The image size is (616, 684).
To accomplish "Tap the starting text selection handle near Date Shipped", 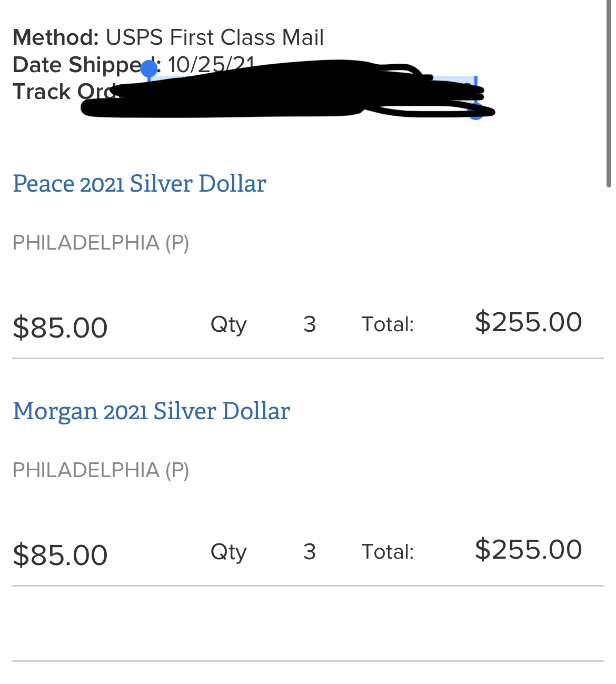I will point(149,69).
